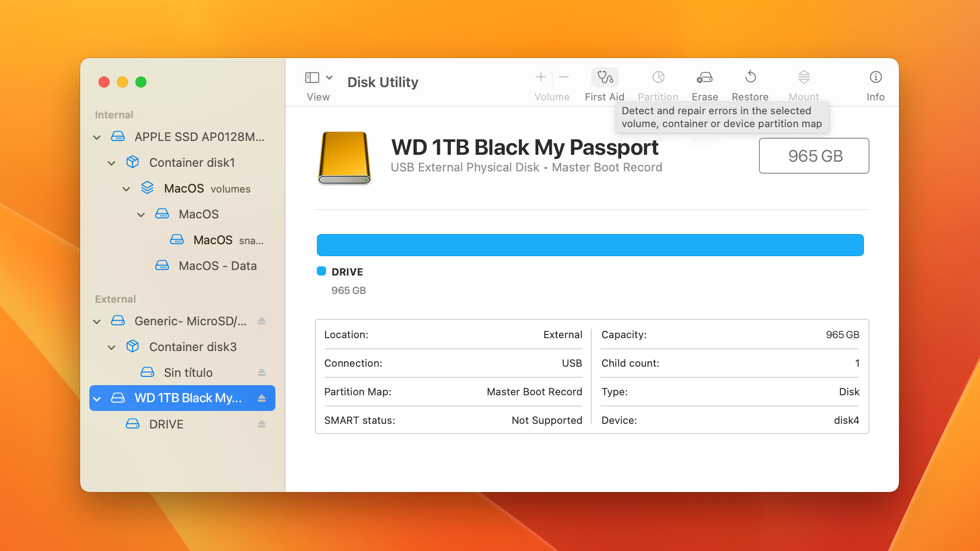Select the DRIVE volume in sidebar

tap(182, 424)
